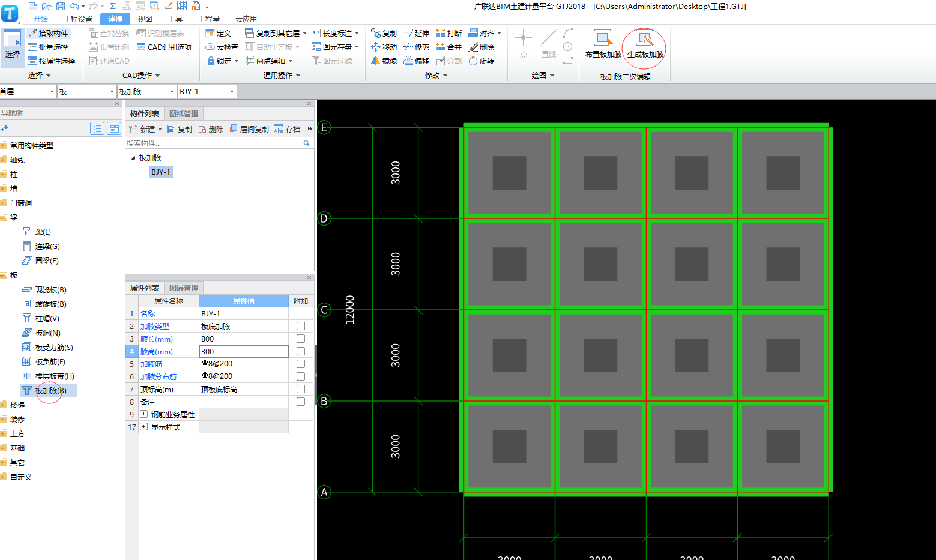Select 板受力筋(S) in navigation tree
This screenshot has height=560, width=936.
click(48, 347)
